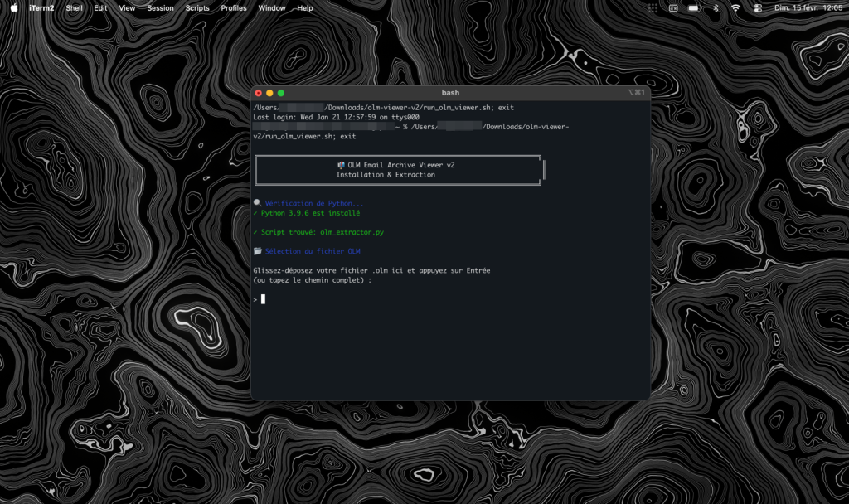849x504 pixels.
Task: Open the Shell menu
Action: click(75, 7)
